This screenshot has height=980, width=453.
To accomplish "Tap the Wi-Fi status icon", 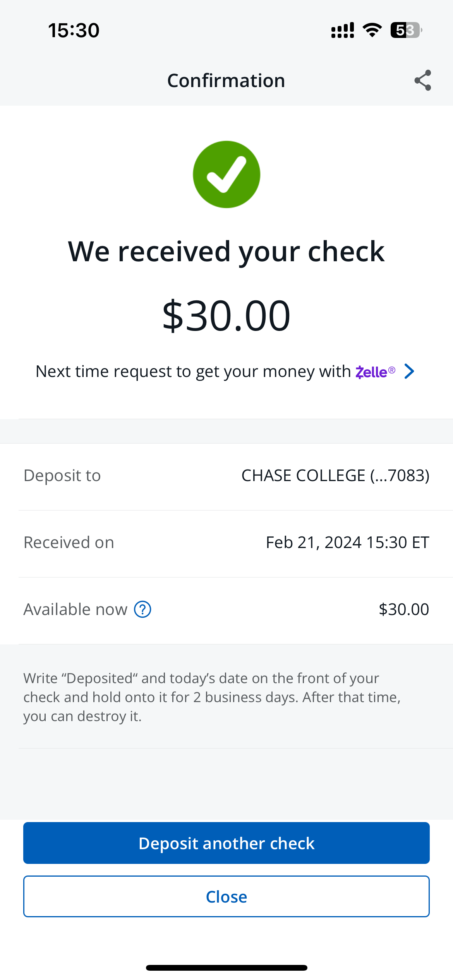I will click(372, 30).
